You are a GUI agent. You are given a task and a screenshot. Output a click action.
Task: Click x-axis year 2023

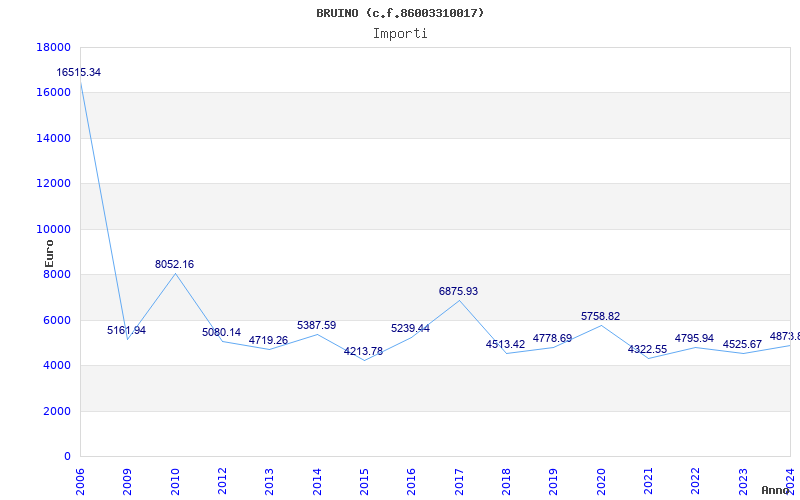point(743,482)
